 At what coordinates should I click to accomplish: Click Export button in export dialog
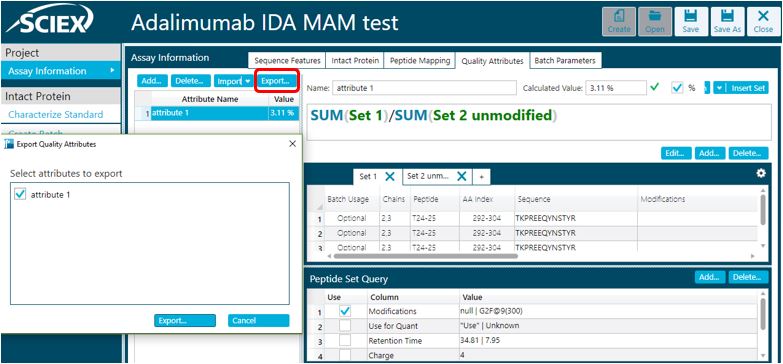click(x=185, y=321)
